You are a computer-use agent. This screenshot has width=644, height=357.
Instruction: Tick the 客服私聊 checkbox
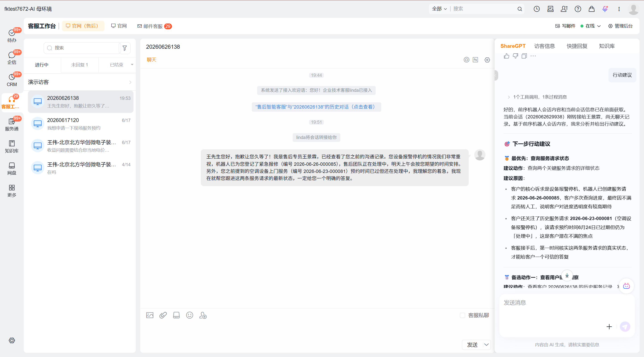tap(462, 315)
